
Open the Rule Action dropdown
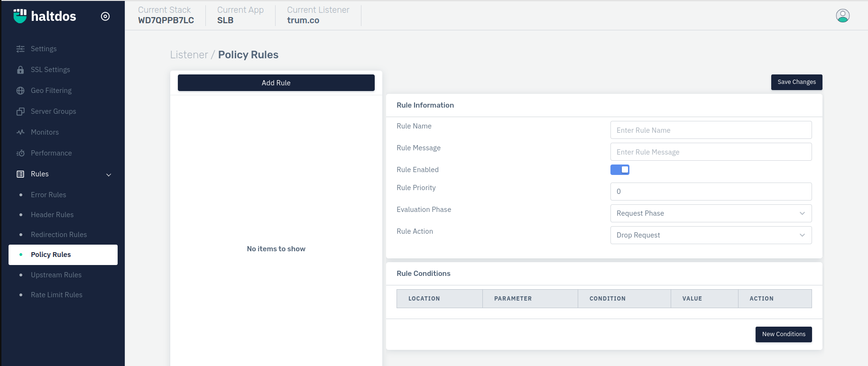click(x=711, y=235)
